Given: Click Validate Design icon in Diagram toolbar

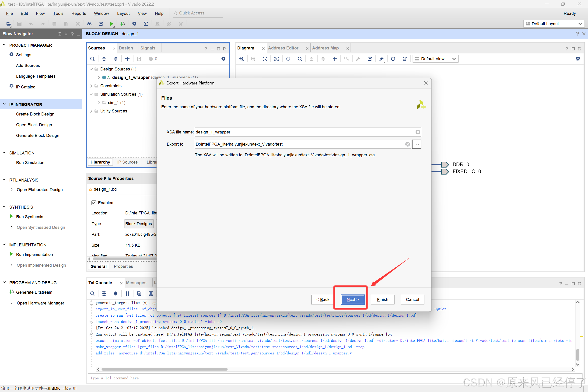Looking at the screenshot, I should 370,59.
